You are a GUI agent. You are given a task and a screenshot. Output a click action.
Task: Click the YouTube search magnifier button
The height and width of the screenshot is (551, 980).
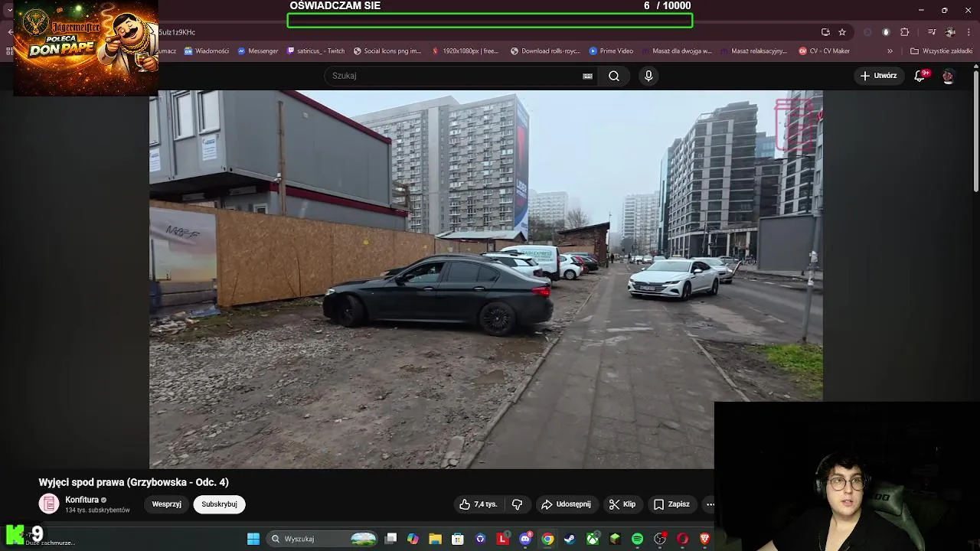[x=614, y=76]
